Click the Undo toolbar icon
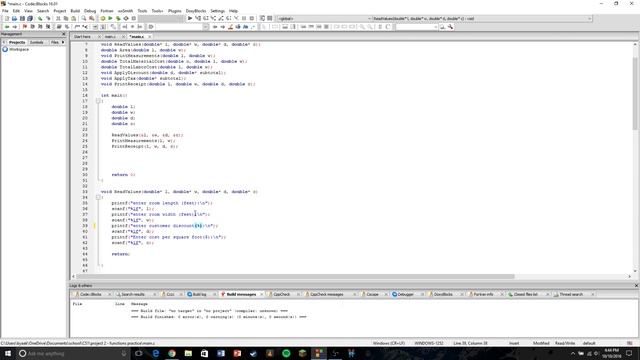The height and width of the screenshot is (360, 640). coord(40,19)
